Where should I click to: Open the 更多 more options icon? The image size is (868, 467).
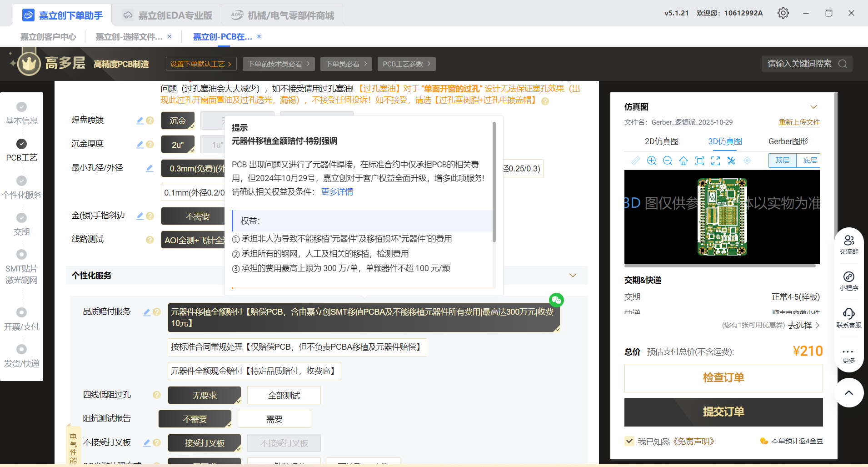click(x=849, y=356)
